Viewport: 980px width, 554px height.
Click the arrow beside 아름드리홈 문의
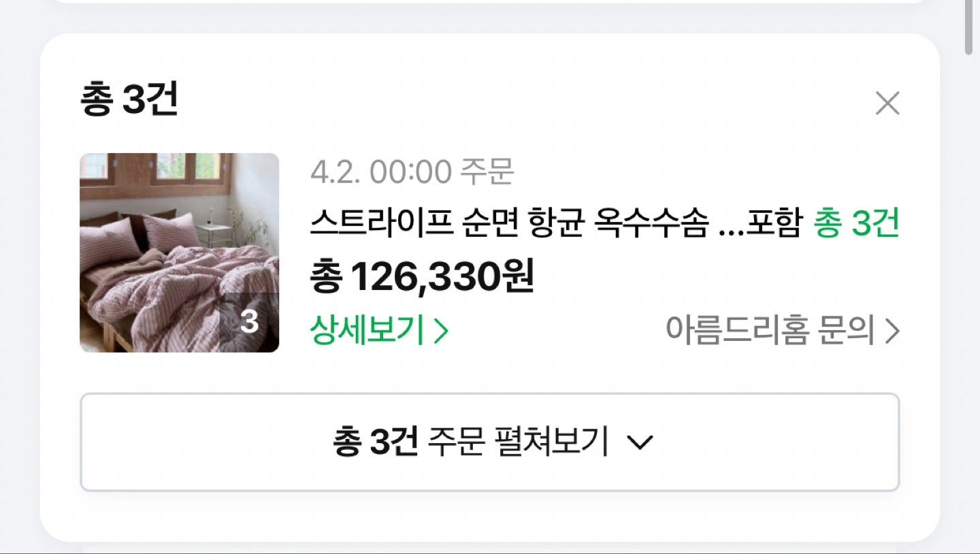892,332
